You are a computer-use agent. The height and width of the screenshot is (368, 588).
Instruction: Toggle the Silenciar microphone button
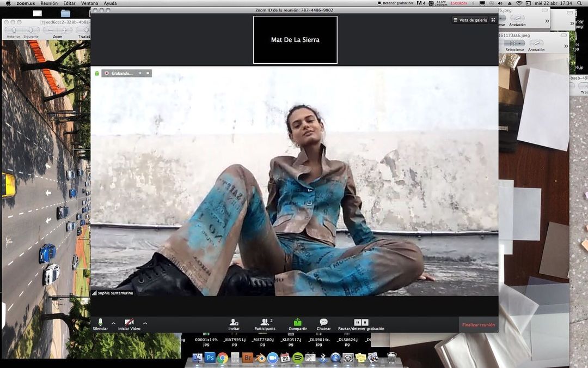click(x=100, y=322)
